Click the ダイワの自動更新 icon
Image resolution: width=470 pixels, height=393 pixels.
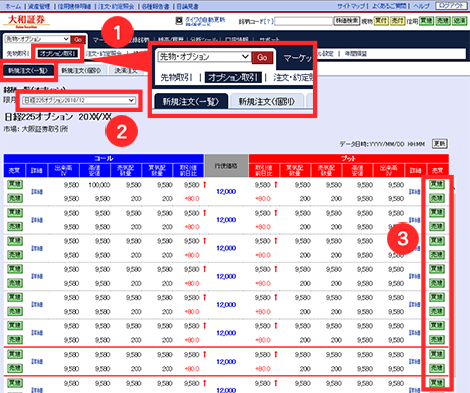(x=179, y=21)
